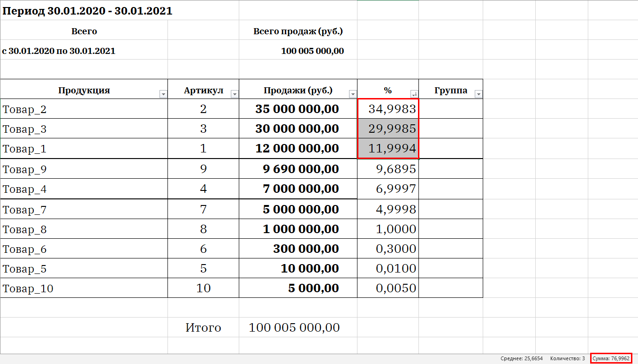Click the cell showing 29,9985
The image size is (638, 364).
[388, 129]
